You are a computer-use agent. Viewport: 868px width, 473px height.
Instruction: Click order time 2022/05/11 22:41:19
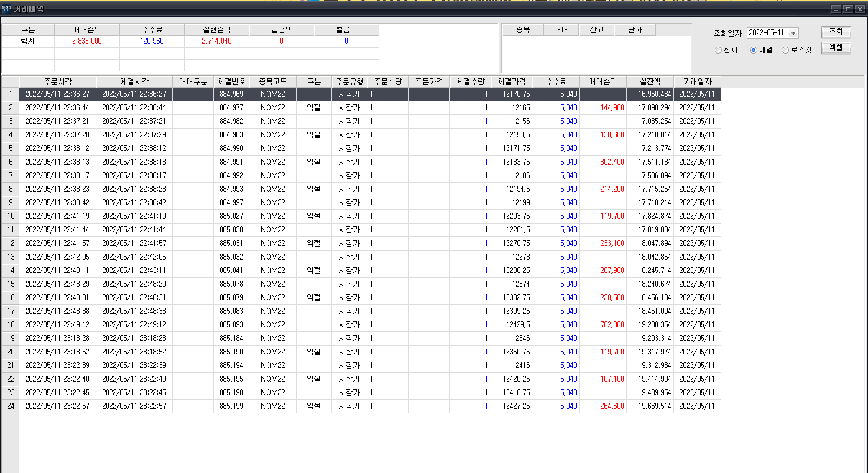[x=57, y=216]
